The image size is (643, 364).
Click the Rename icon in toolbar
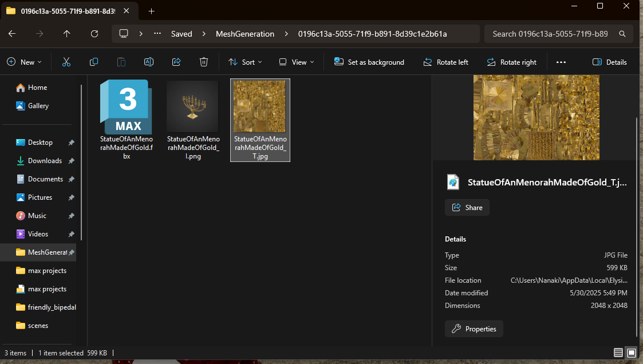pyautogui.click(x=149, y=62)
